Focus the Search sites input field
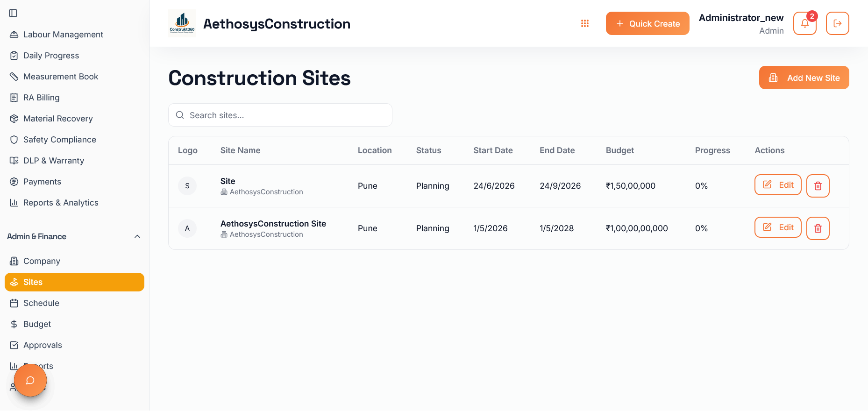The width and height of the screenshot is (868, 411). (280, 115)
